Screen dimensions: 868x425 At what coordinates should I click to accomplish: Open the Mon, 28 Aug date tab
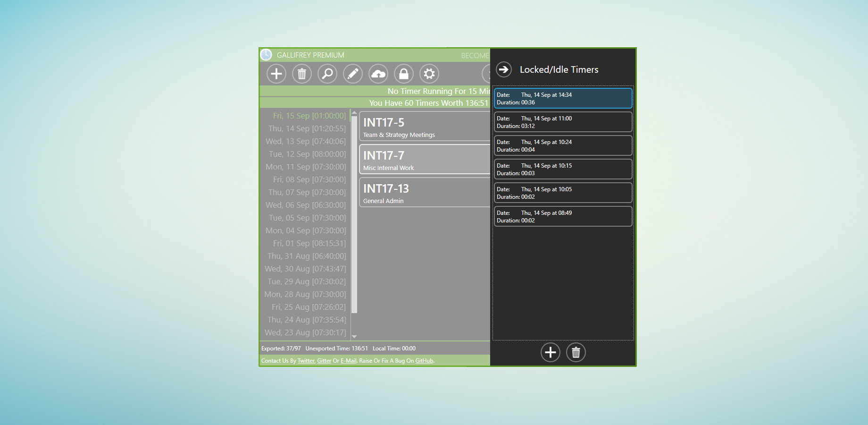pos(305,294)
